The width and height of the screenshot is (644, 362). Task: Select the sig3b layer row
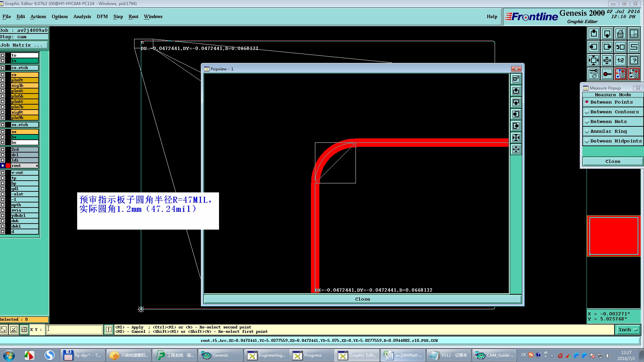pos(24,85)
